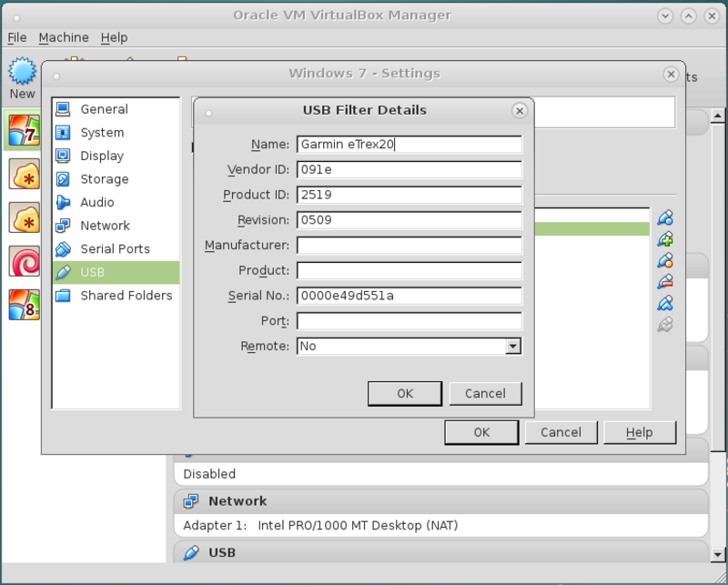Screen dimensions: 728x585
Task: Click OK in Windows 7 Settings dialog
Action: (481, 433)
